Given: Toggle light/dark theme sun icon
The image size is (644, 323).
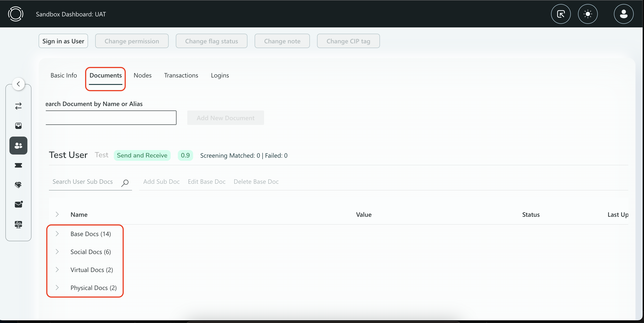Looking at the screenshot, I should pos(588,14).
